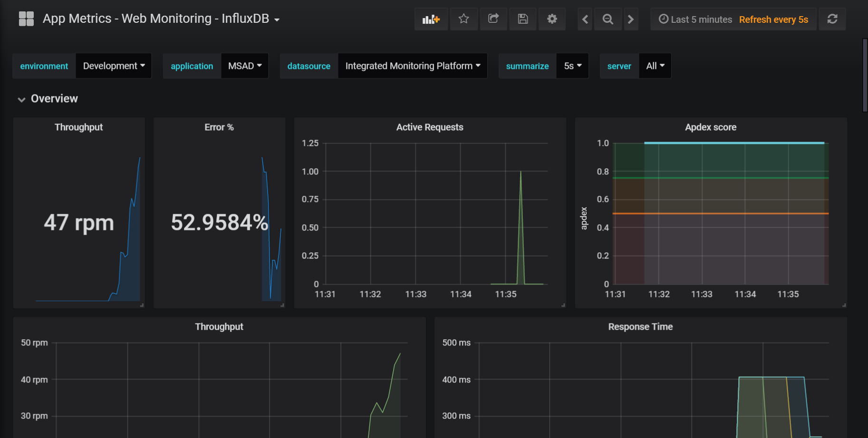Click the 500 ms axis label
This screenshot has height=438, width=868.
456,343
